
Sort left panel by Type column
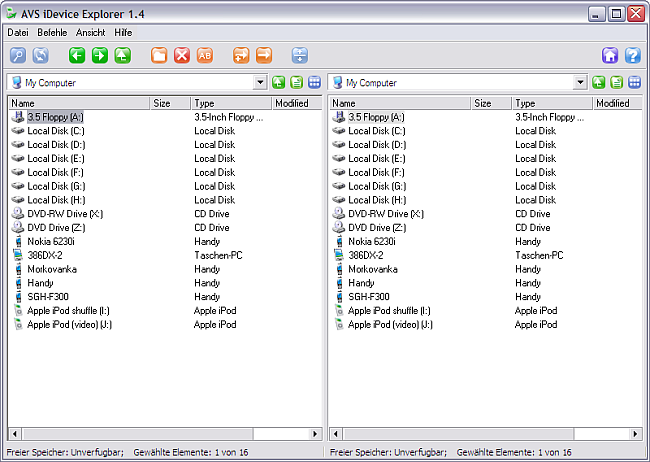pos(231,103)
